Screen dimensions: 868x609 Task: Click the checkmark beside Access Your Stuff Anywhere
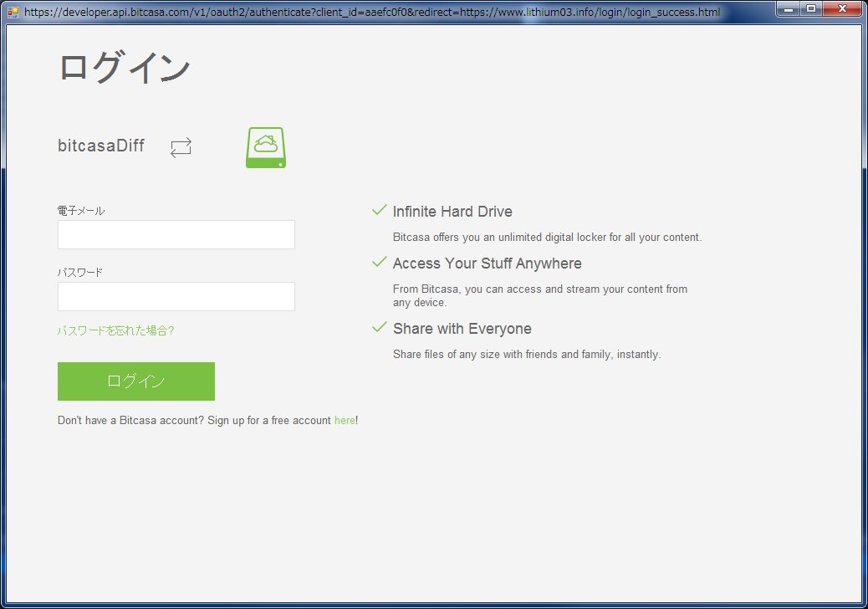click(x=379, y=262)
